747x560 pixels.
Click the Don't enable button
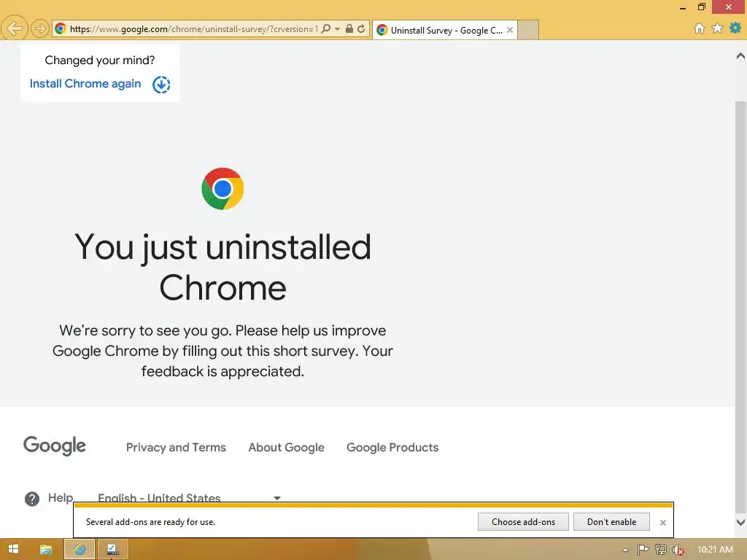612,522
